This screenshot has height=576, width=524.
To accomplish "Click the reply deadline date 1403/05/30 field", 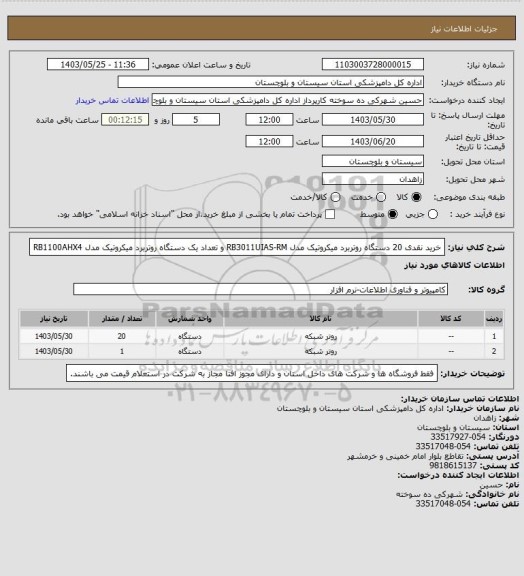I will [373, 120].
